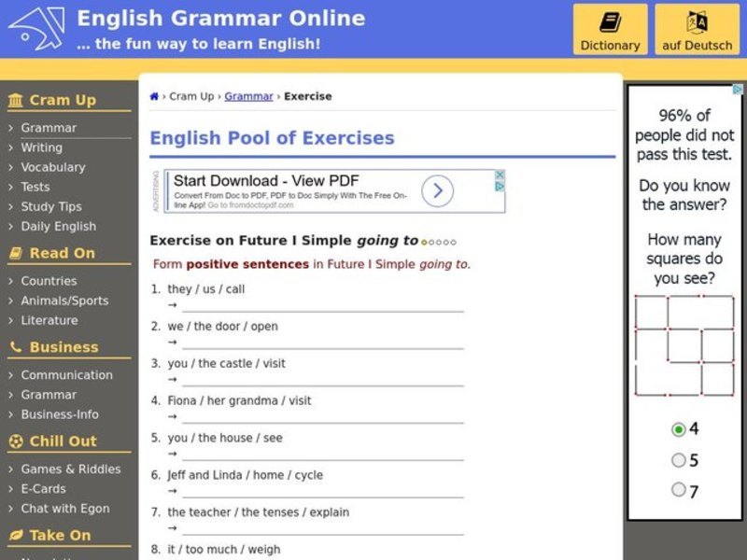Viewport: 747px width, 560px height.
Task: Close the ad using the X icon
Action: click(x=500, y=175)
